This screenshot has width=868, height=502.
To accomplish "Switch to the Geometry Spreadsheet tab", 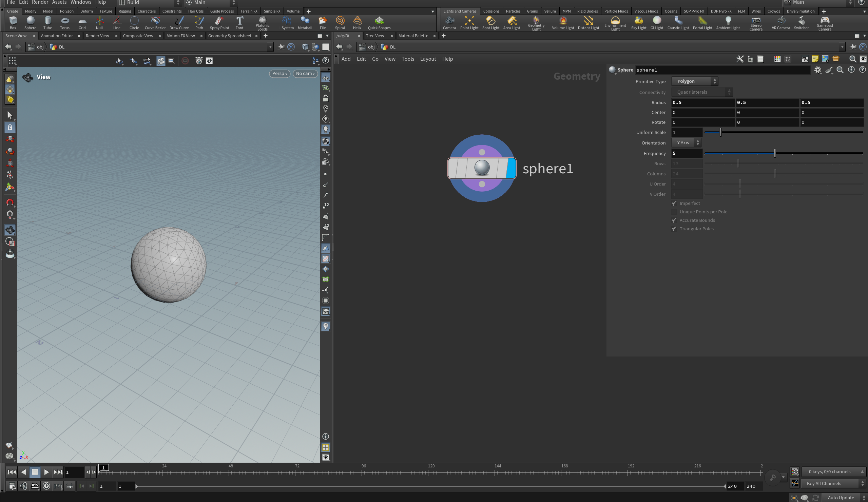I will coord(229,36).
